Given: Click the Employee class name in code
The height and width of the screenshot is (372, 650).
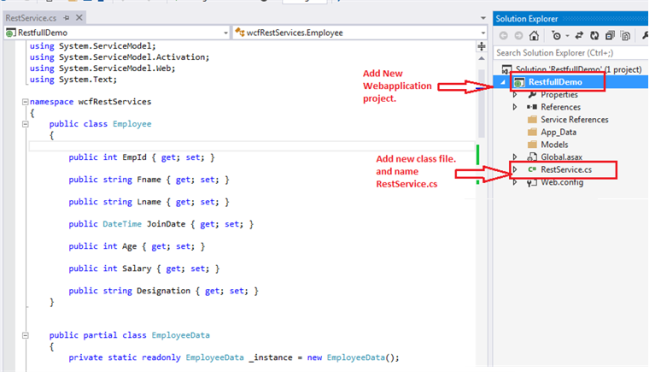Looking at the screenshot, I should point(132,124).
